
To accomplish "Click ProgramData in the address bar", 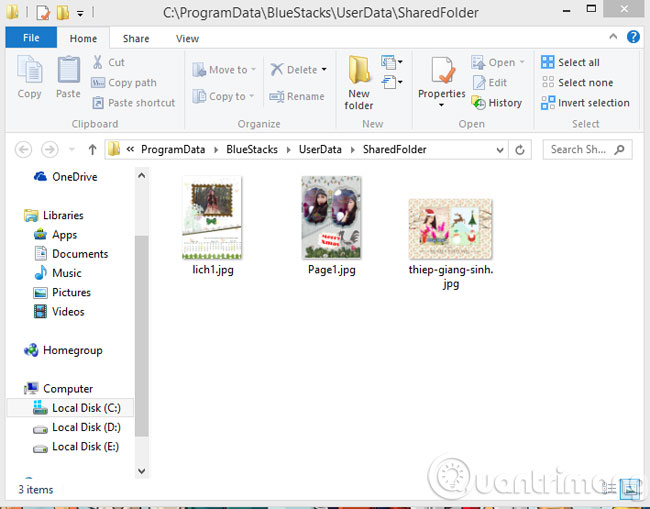I will pos(173,149).
